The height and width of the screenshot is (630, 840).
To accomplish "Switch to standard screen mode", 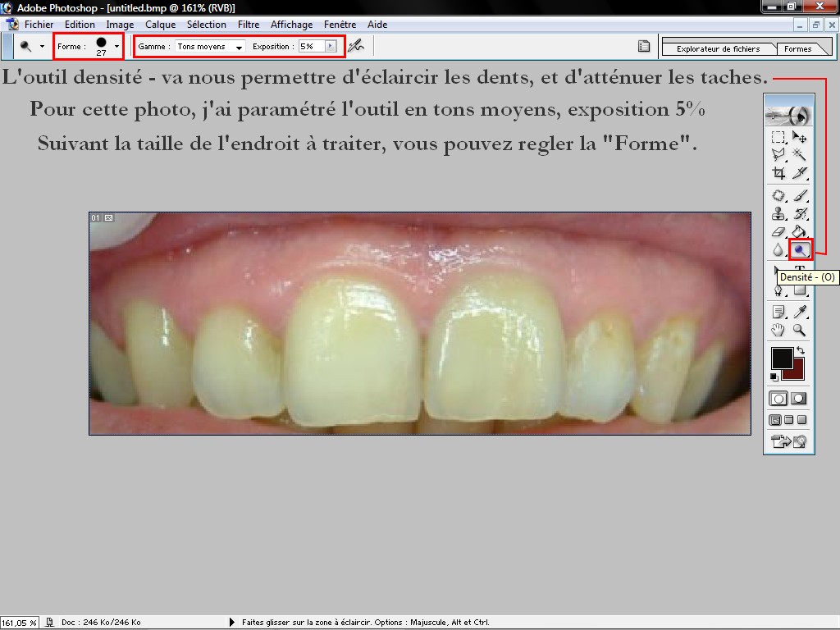I will (774, 420).
